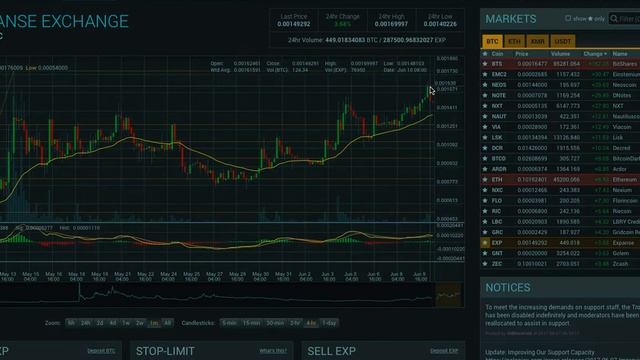
Task: Select 30-min candlesticks
Action: pyautogui.click(x=275, y=323)
